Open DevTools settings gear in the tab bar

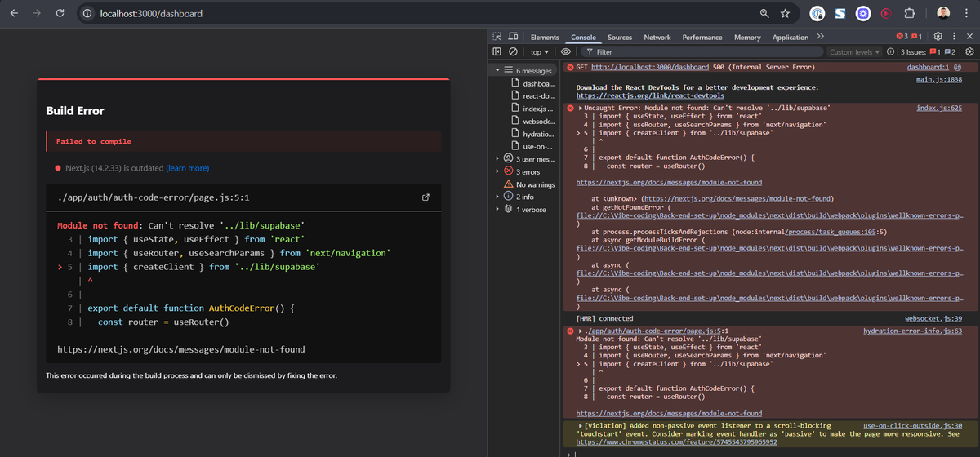(938, 37)
